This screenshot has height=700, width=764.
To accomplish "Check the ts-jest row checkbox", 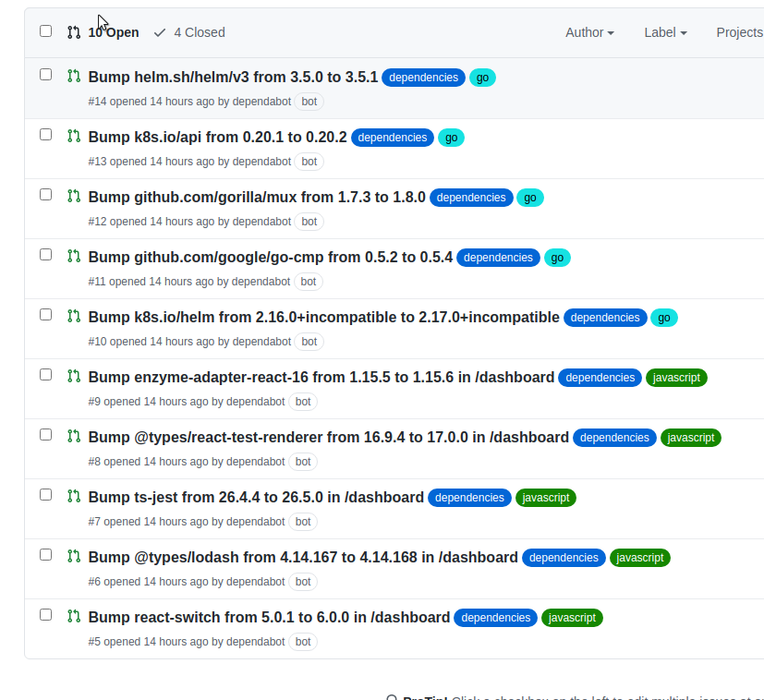I will click(46, 494).
